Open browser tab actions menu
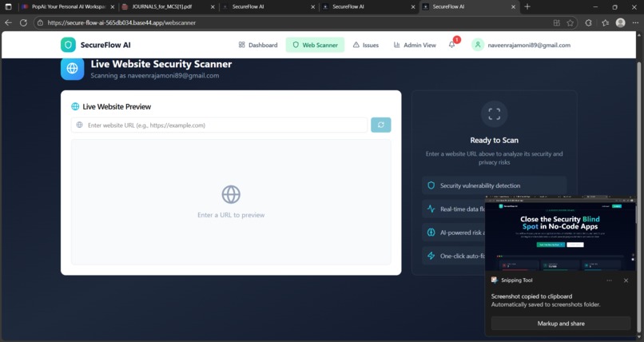Viewport: 644px width, 342px height. click(x=8, y=6)
